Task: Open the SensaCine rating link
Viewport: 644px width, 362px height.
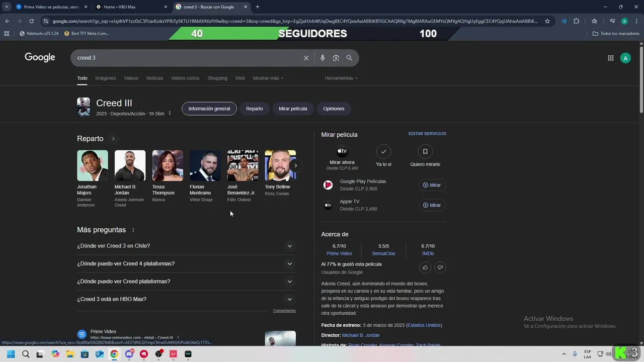Action: (383, 253)
